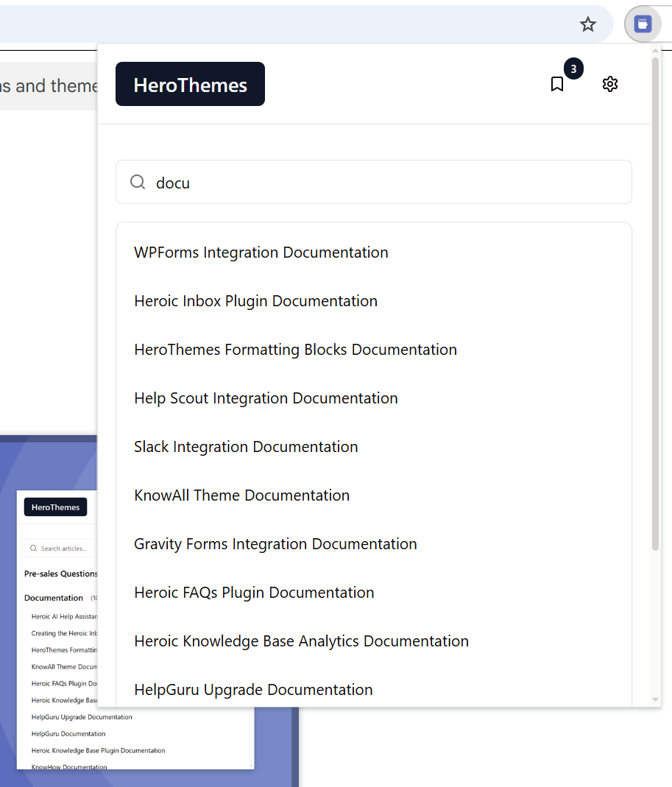Click the bookmark star in the address bar
This screenshot has height=787, width=672.
pos(587,24)
